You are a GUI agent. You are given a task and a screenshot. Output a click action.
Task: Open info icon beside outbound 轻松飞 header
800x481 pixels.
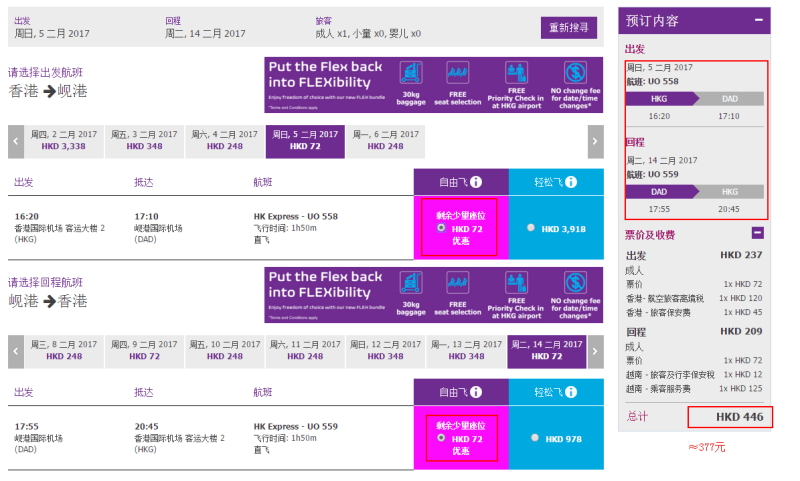click(571, 182)
